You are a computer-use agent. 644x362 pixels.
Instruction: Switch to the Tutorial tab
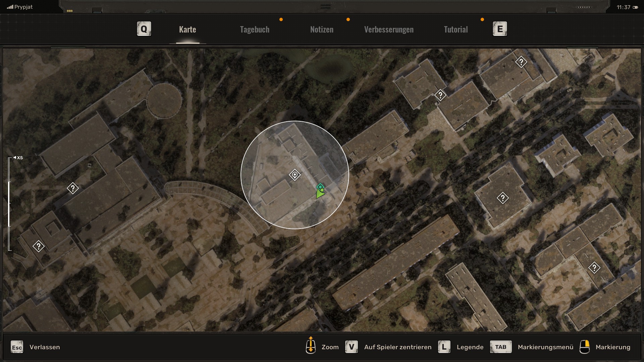[x=455, y=29]
